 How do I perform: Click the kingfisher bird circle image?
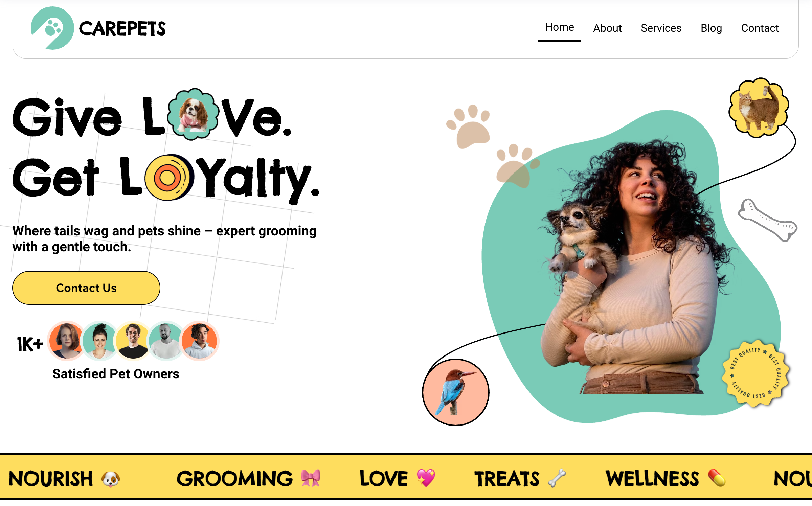pos(456,392)
